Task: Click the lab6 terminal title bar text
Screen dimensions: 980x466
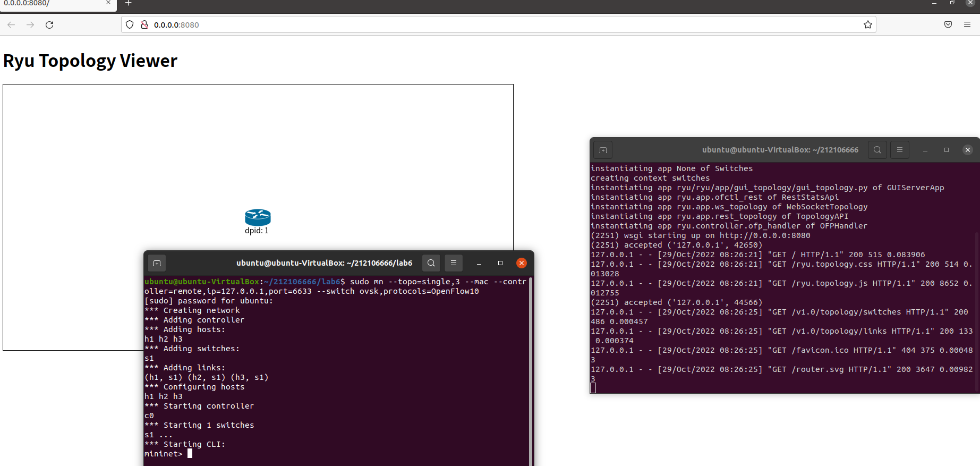Action: (324, 263)
